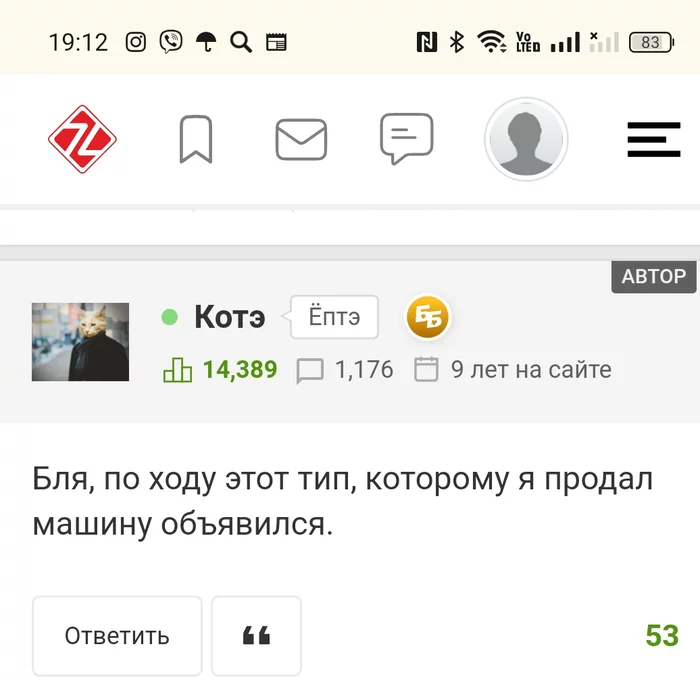Tap the gold ББ badge
Image resolution: width=700 pixels, height=680 pixels.
point(428,317)
